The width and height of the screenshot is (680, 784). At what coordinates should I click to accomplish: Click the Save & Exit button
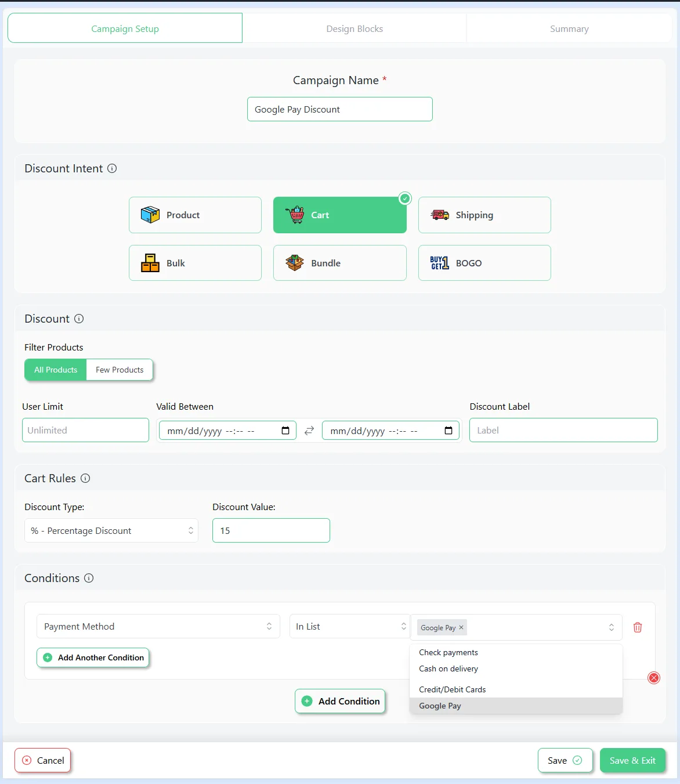(632, 760)
